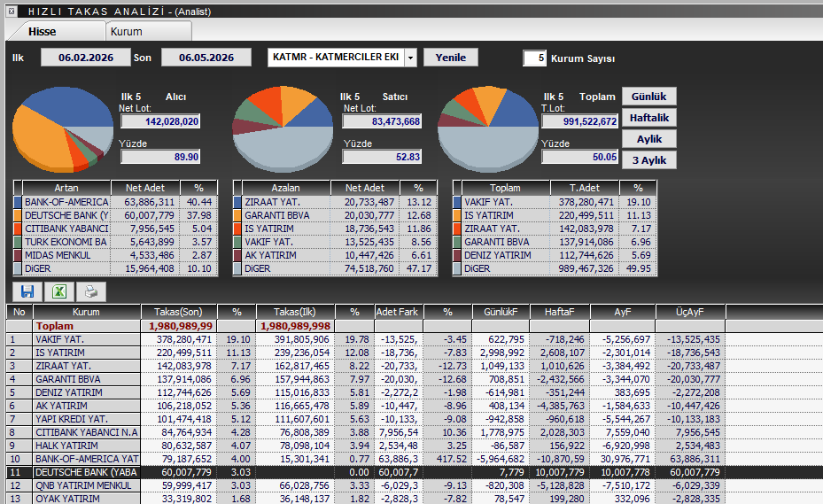Sort by the Azalan column header
823x504 pixels.
coord(286,188)
